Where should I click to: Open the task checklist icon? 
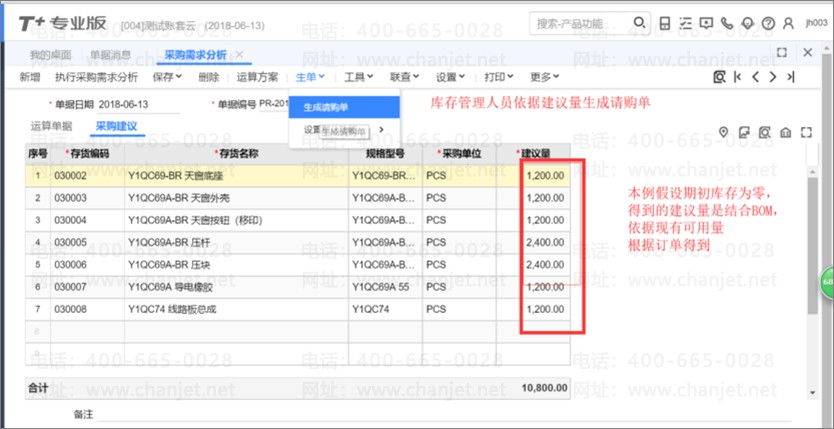click(686, 23)
